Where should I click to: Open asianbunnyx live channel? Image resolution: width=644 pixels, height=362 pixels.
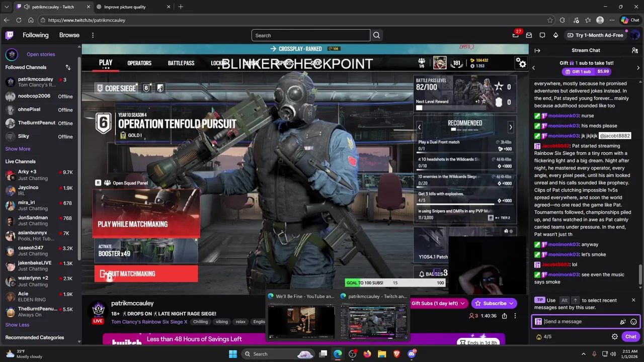click(39, 235)
